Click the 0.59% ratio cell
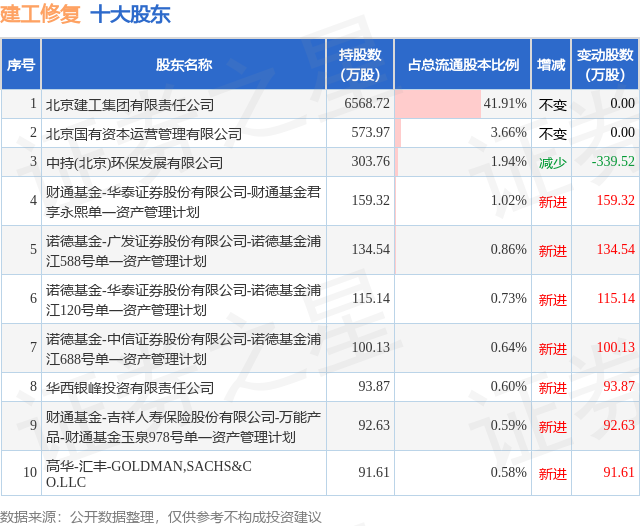 pos(463,426)
